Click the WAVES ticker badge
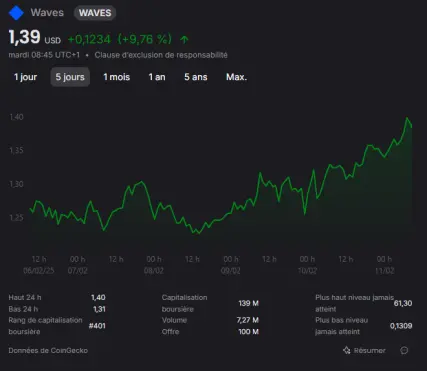The image size is (427, 371). tap(95, 13)
